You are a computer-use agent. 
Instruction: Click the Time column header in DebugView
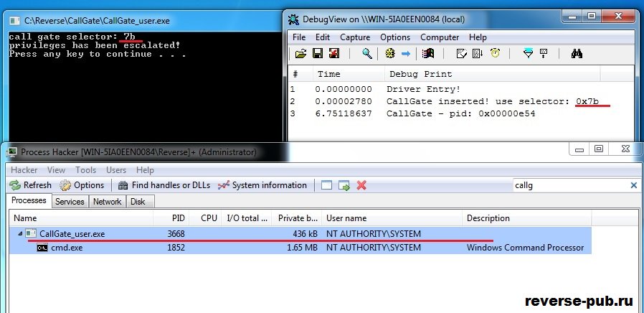(349, 74)
